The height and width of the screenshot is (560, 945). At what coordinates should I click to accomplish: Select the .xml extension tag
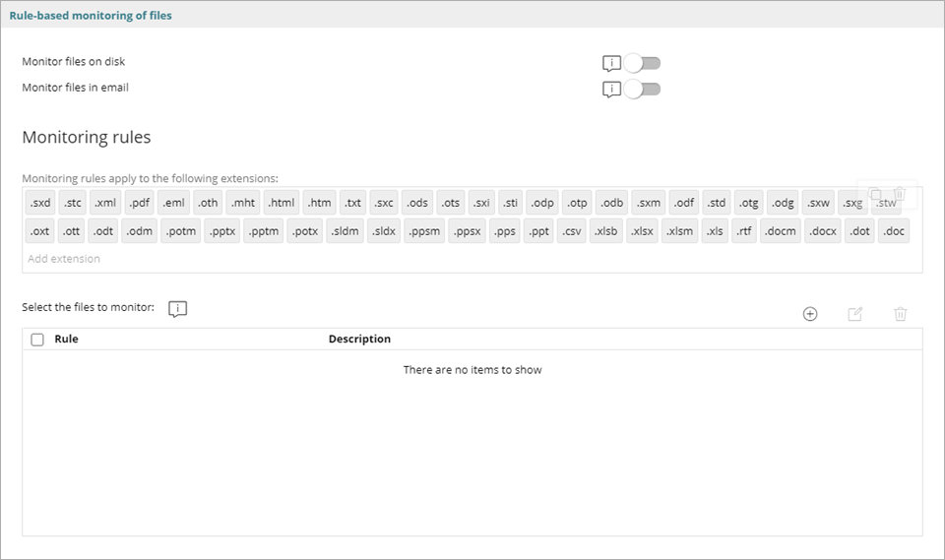105,203
